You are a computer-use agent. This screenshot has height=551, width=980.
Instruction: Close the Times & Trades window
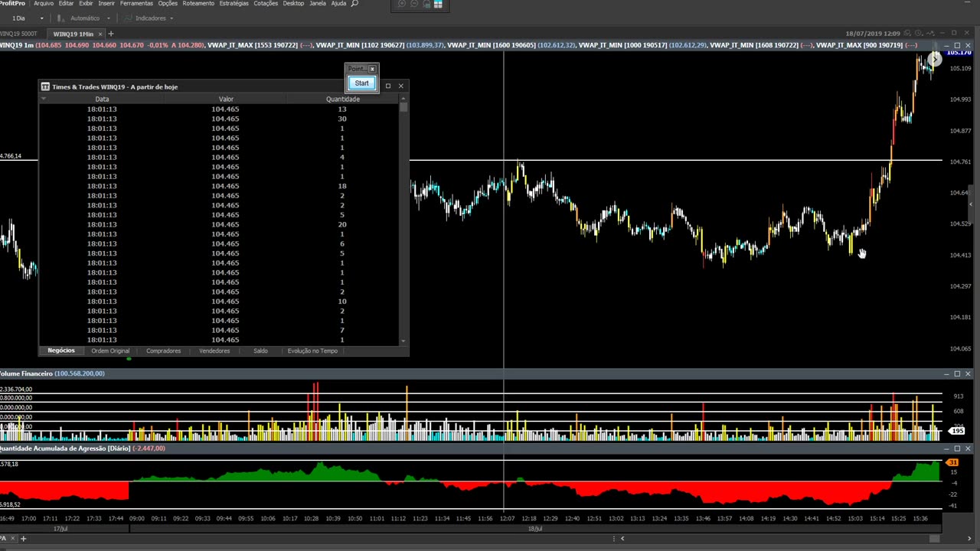(400, 86)
